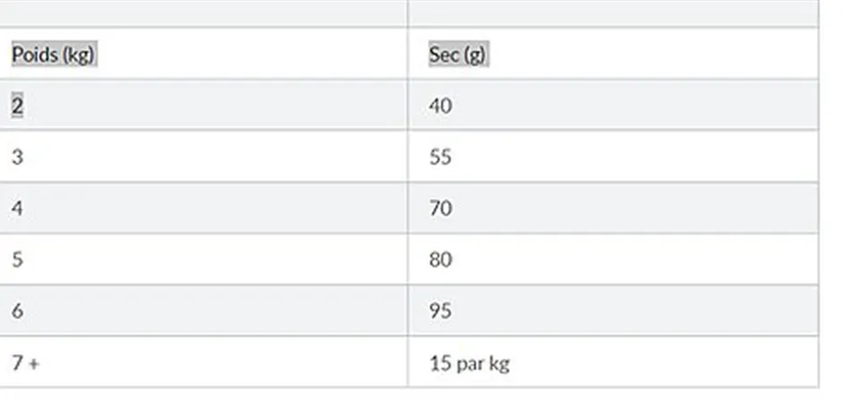Click the blank area below the table
Image resolution: width=868 pixels, height=419 pixels.
coord(408,404)
